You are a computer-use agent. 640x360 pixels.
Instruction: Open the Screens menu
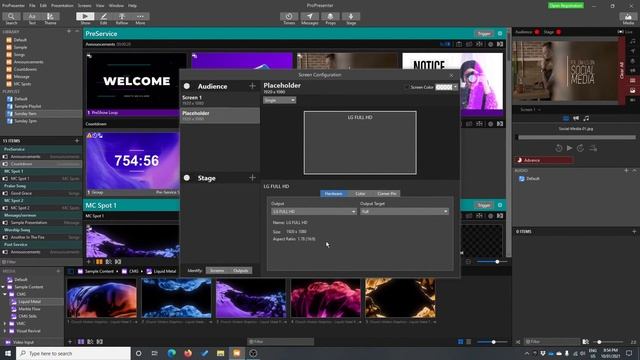coord(84,6)
